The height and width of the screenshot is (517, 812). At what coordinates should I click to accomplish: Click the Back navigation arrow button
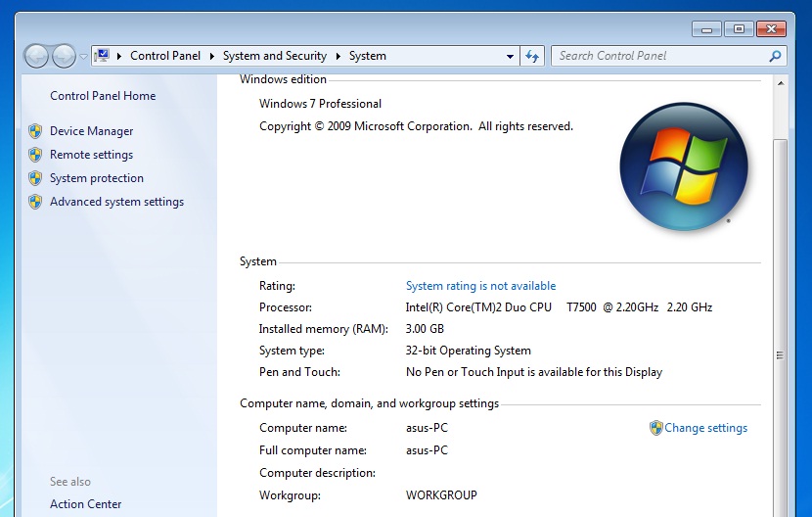pos(36,56)
